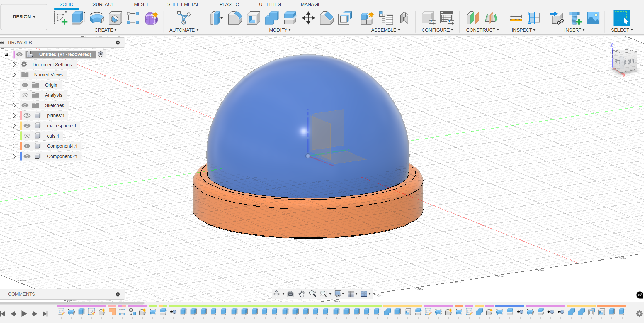Image resolution: width=644 pixels, height=323 pixels.
Task: Select the Revolve tool
Action: coord(97,18)
